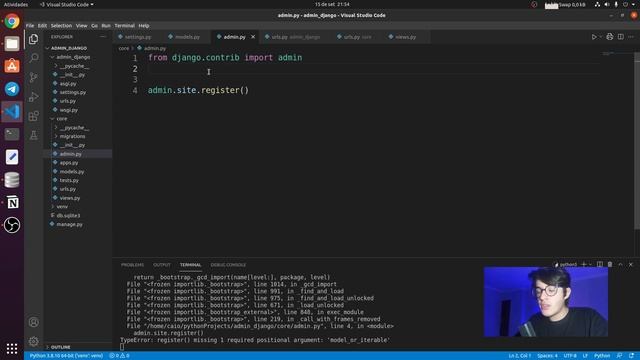
Task: Open the Manage gear in the activity bar
Action: 34,341
